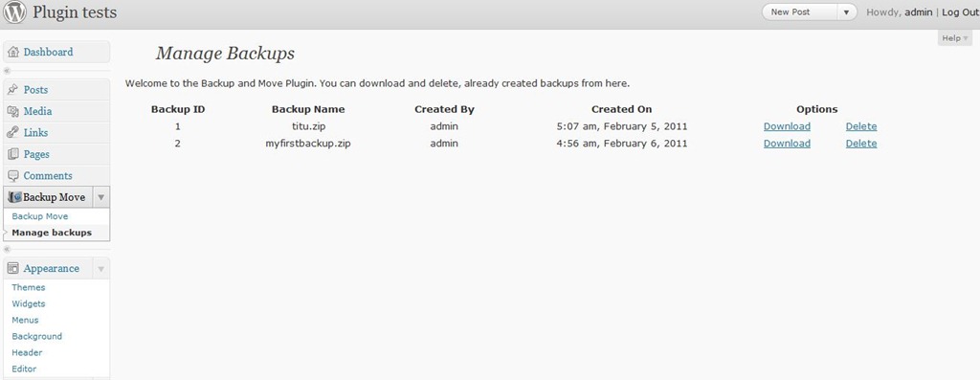Click the Comments speech bubble icon
This screenshot has width=980, height=380.
pyautogui.click(x=13, y=175)
